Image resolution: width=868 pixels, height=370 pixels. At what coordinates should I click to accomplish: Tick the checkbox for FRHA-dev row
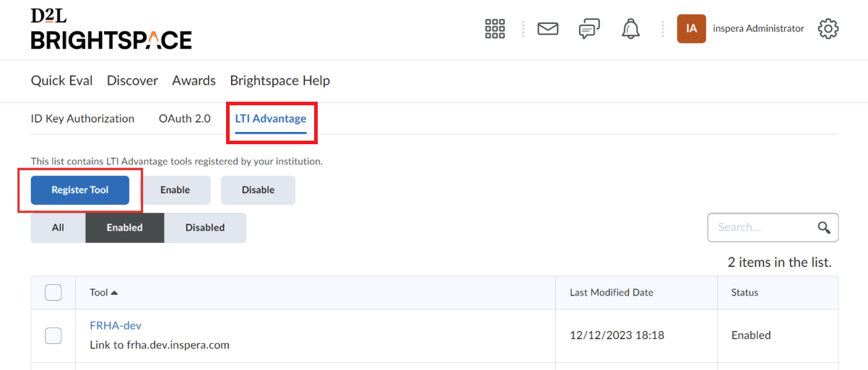[53, 335]
